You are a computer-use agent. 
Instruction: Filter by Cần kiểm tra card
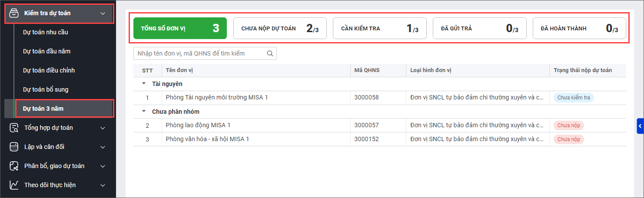379,29
